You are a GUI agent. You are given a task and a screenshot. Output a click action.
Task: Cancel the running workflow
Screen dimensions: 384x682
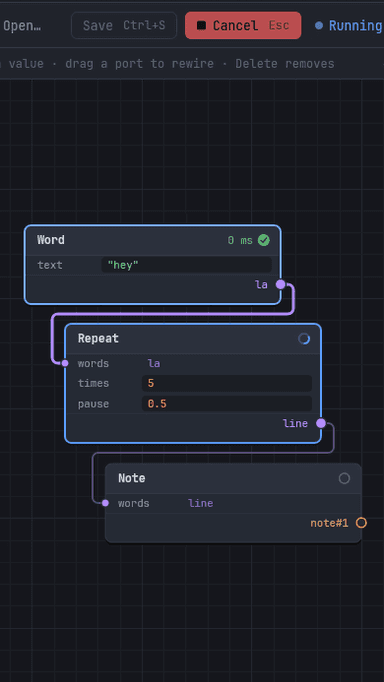pyautogui.click(x=243, y=25)
